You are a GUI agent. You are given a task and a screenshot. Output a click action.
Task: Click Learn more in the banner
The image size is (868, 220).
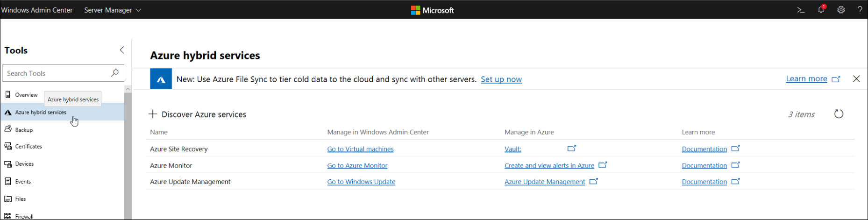(806, 78)
